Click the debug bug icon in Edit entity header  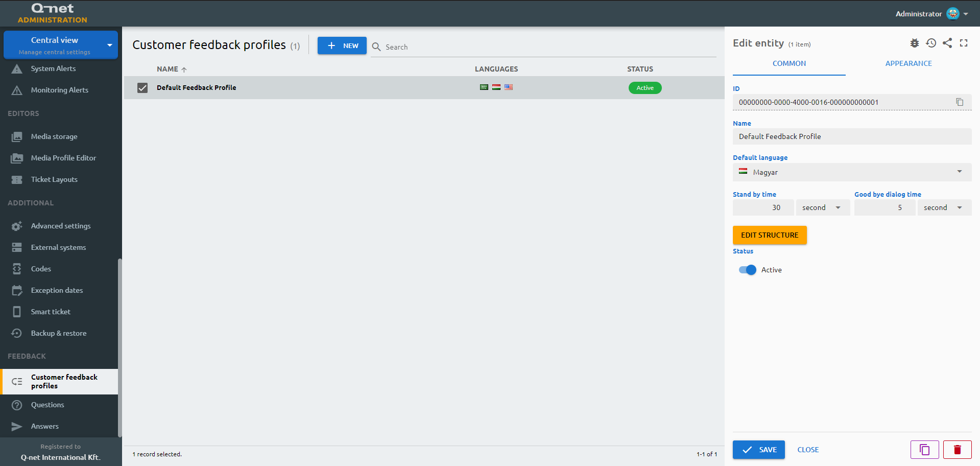pyautogui.click(x=914, y=43)
